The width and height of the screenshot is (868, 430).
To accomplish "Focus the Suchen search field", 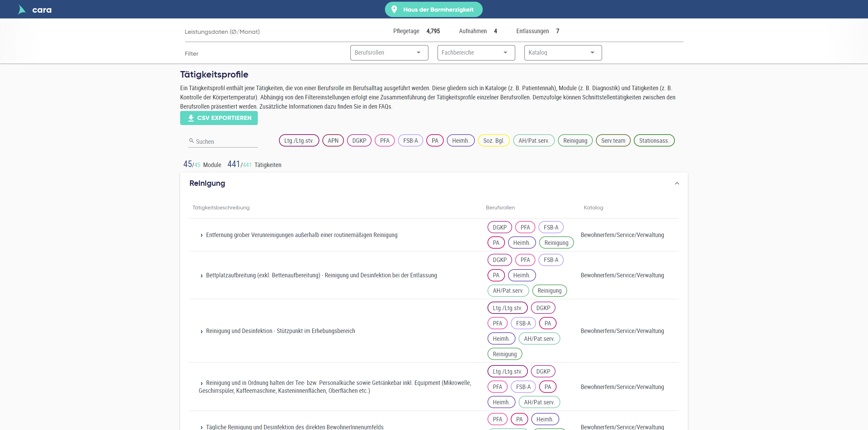I will pyautogui.click(x=223, y=141).
